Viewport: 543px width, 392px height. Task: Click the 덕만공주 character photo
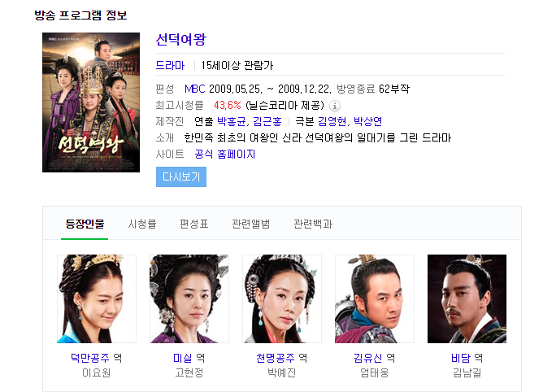click(x=97, y=298)
